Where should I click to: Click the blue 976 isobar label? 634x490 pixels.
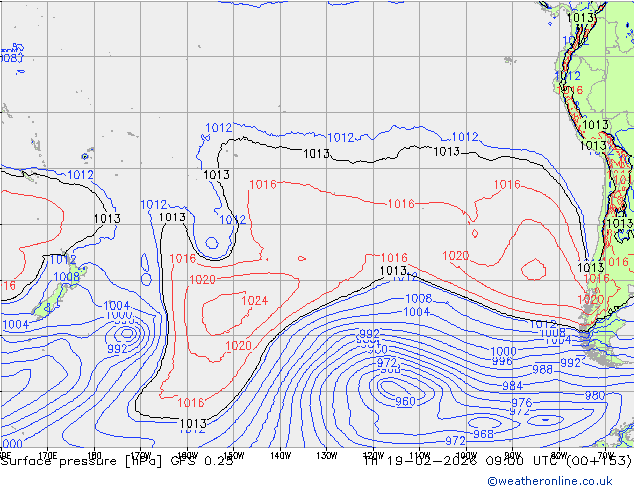[522, 402]
